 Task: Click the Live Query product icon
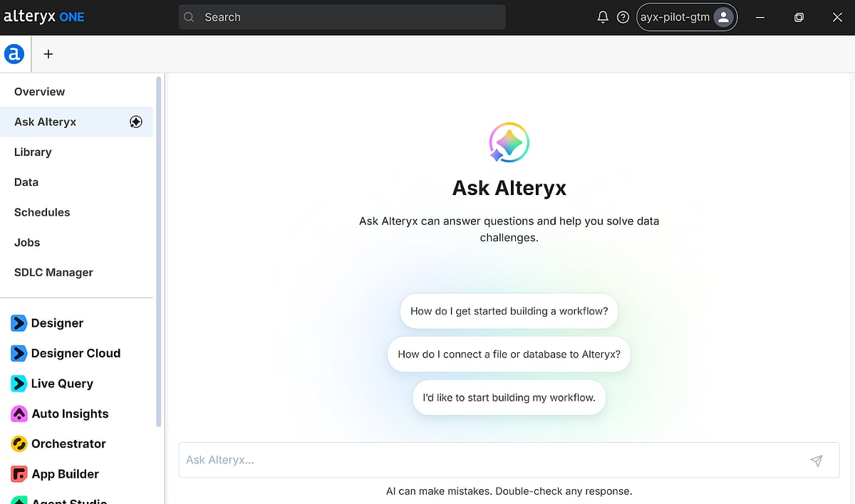19,384
